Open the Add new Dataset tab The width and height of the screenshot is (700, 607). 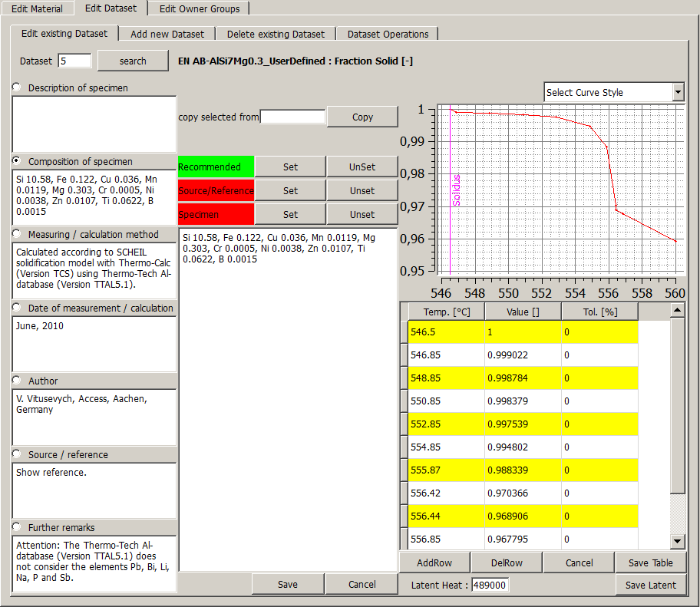point(167,34)
